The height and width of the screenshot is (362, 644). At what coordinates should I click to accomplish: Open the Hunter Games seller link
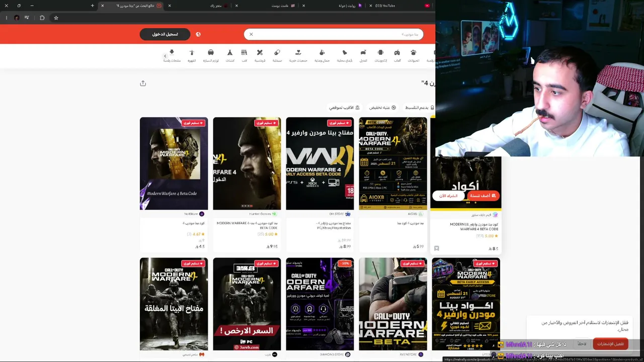263,214
